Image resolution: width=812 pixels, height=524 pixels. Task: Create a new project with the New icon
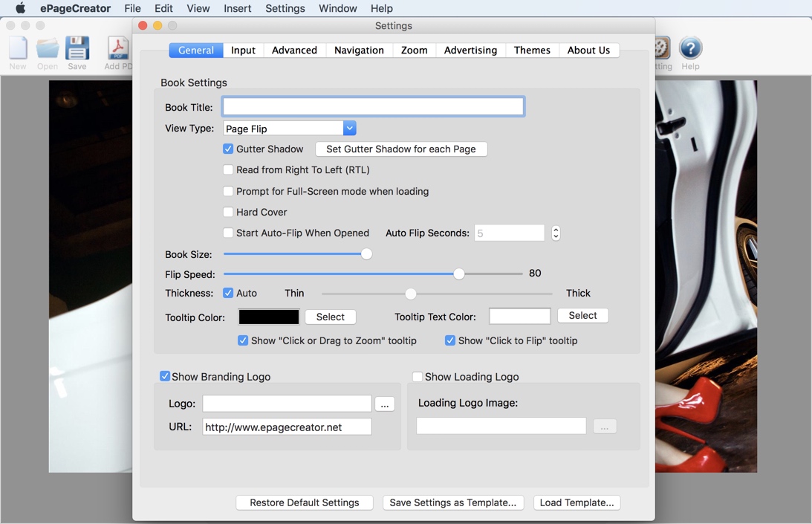pyautogui.click(x=18, y=48)
